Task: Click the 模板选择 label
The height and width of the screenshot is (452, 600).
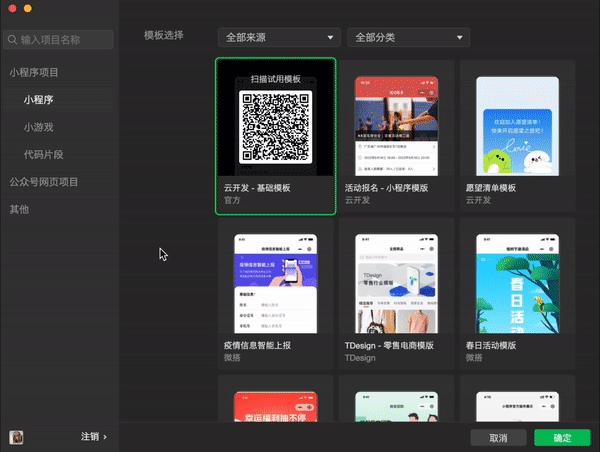Action: 164,35
